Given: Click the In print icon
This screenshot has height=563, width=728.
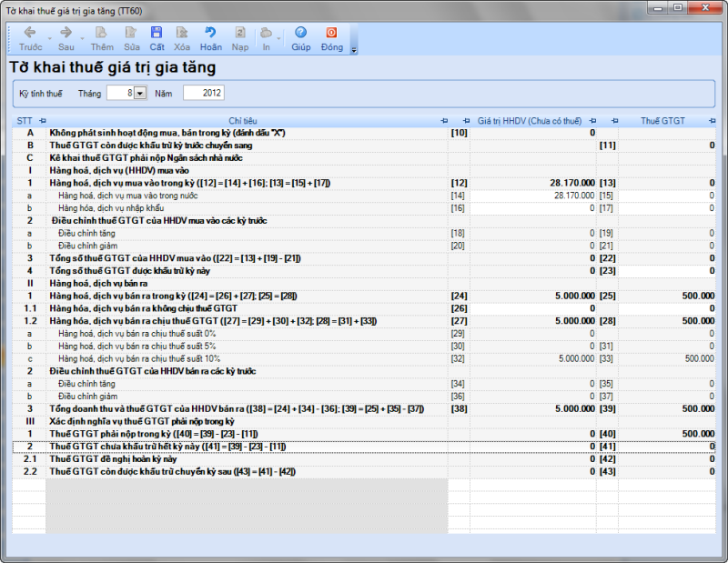Looking at the screenshot, I should pyautogui.click(x=266, y=33).
